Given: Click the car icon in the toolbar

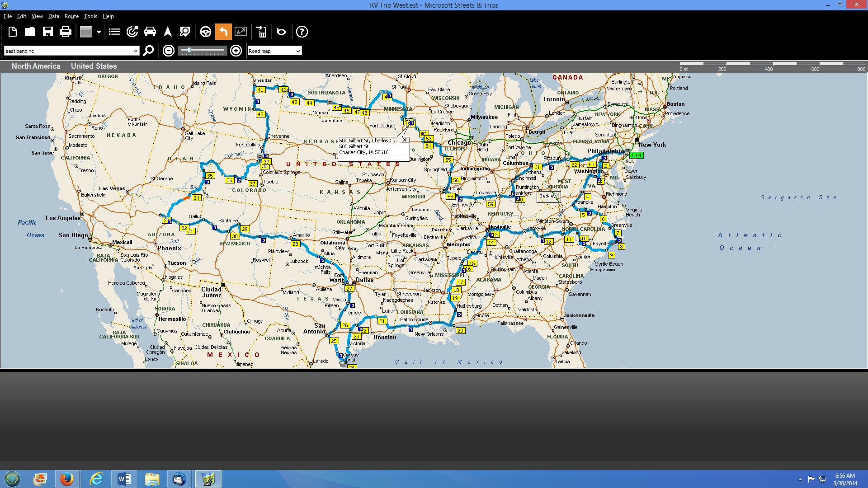Looking at the screenshot, I should [150, 32].
